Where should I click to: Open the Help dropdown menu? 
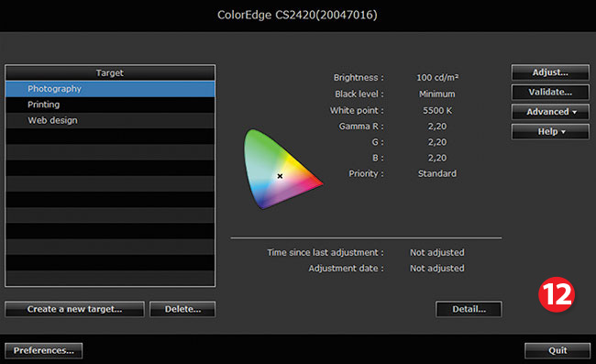pyautogui.click(x=550, y=131)
